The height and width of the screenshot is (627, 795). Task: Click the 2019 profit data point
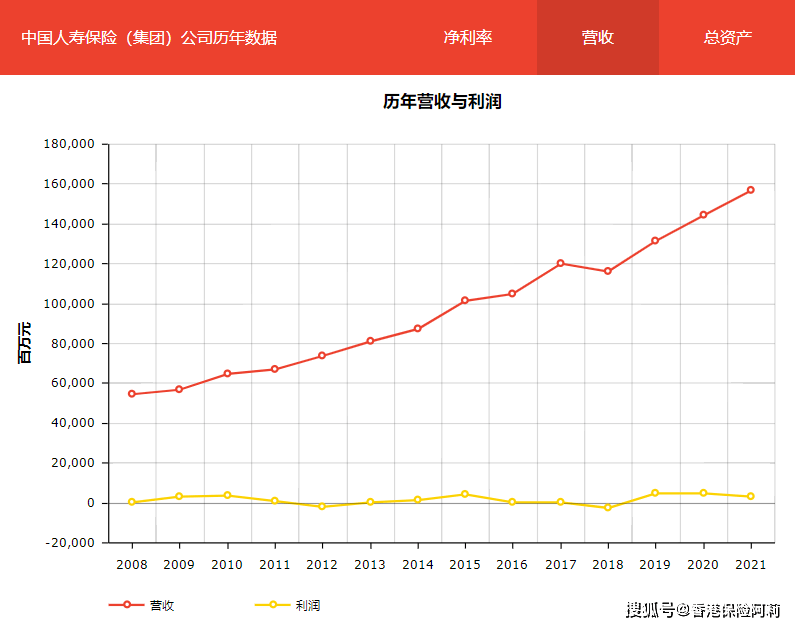click(x=655, y=493)
